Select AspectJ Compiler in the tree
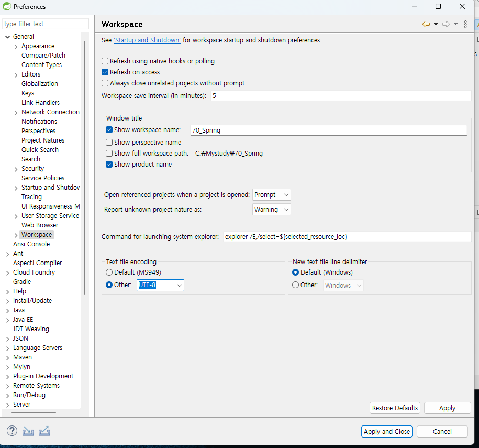This screenshot has height=448, width=479. 38,263
